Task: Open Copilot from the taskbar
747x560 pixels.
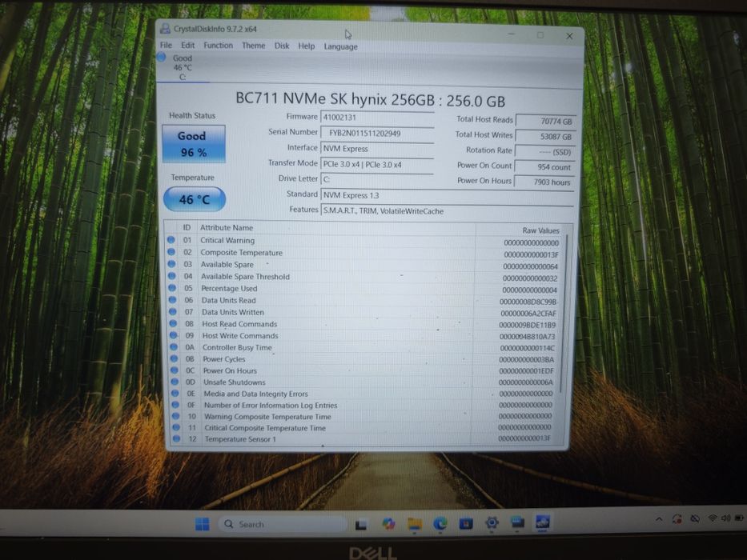Action: [x=388, y=524]
